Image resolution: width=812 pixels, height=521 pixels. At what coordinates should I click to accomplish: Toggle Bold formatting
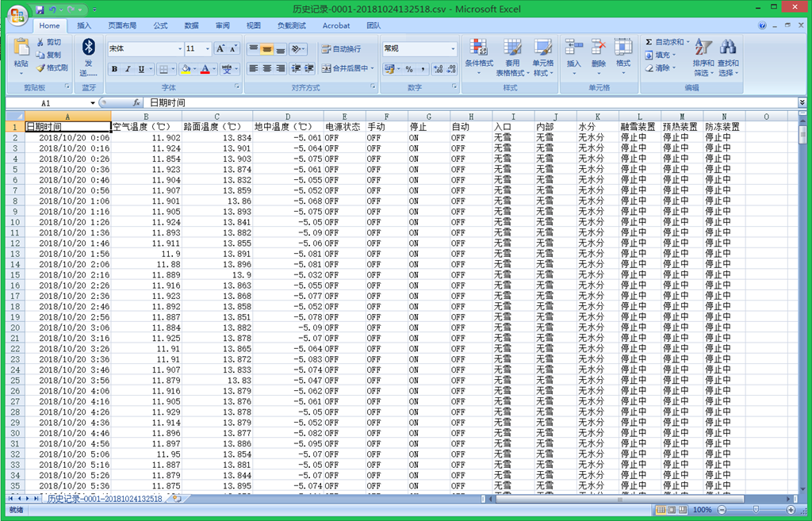pos(115,69)
